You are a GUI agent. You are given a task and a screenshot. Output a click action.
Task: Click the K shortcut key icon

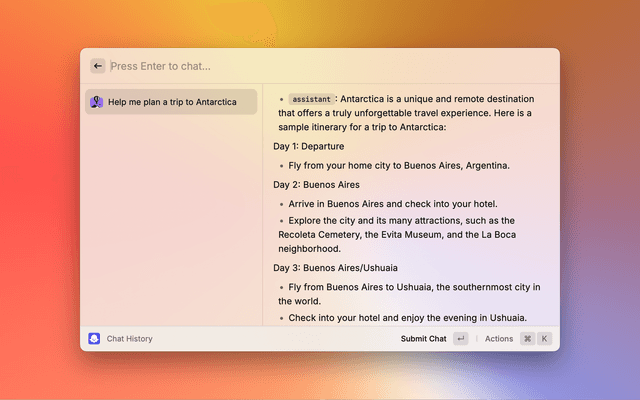tap(545, 339)
